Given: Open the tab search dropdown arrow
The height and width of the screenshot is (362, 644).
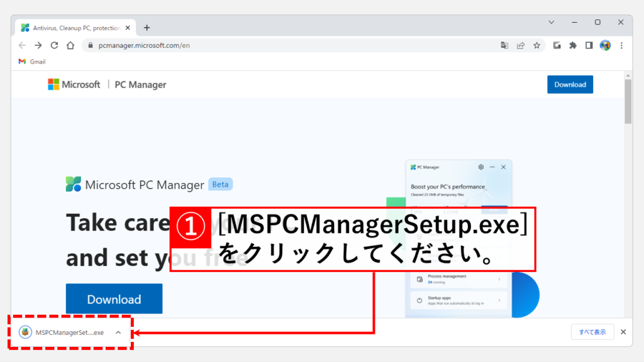Looking at the screenshot, I should point(552,22).
